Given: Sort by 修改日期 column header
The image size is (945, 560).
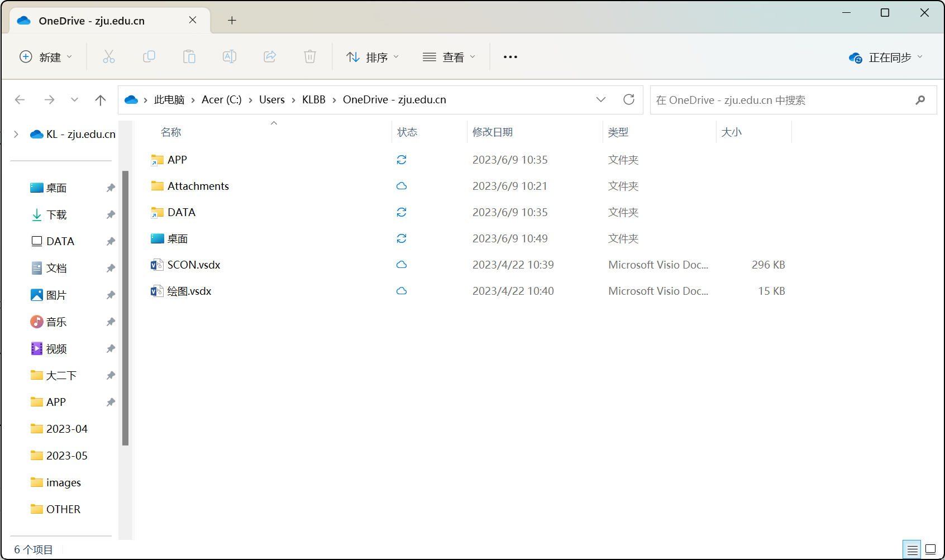Looking at the screenshot, I should pos(493,132).
